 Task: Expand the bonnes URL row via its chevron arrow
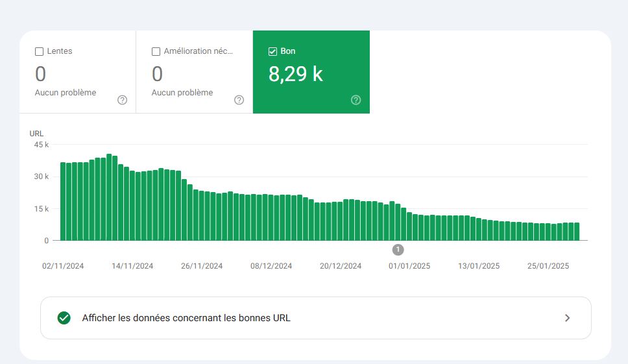567,318
